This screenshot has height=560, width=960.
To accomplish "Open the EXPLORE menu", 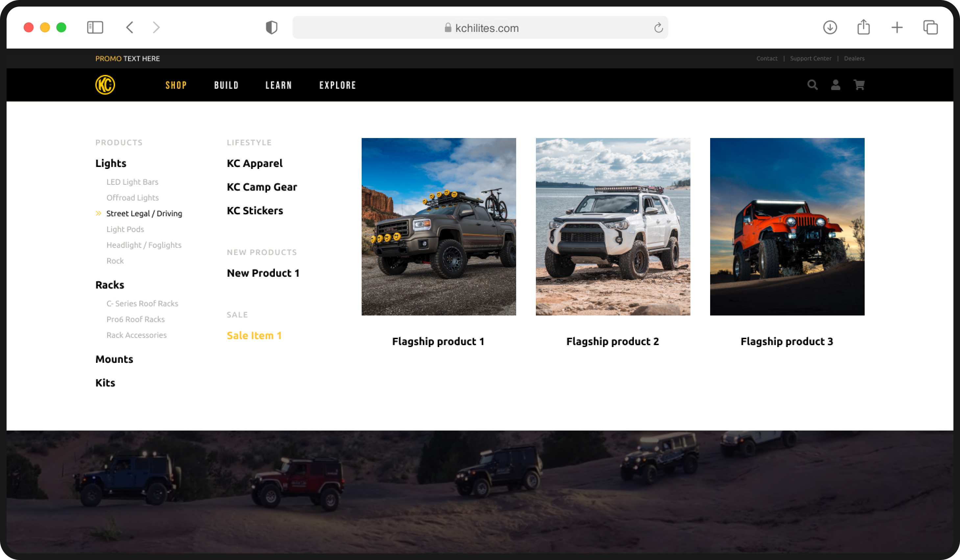I will coord(338,85).
